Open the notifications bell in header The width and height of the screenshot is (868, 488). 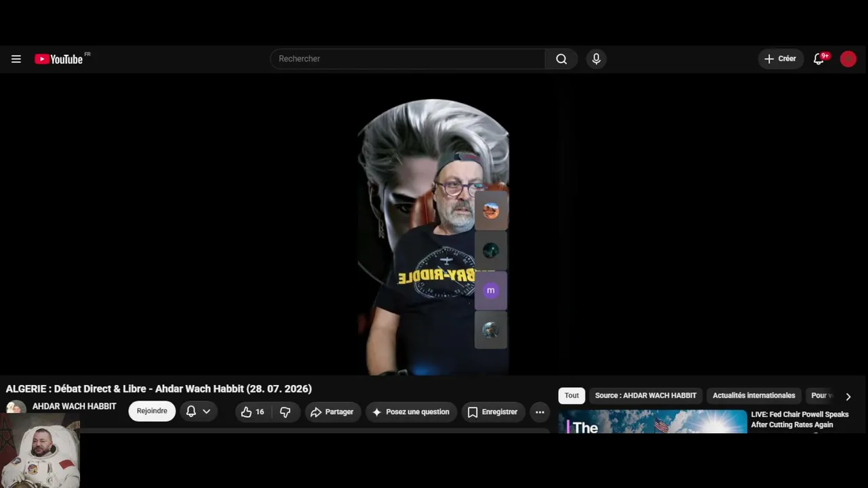(x=819, y=59)
